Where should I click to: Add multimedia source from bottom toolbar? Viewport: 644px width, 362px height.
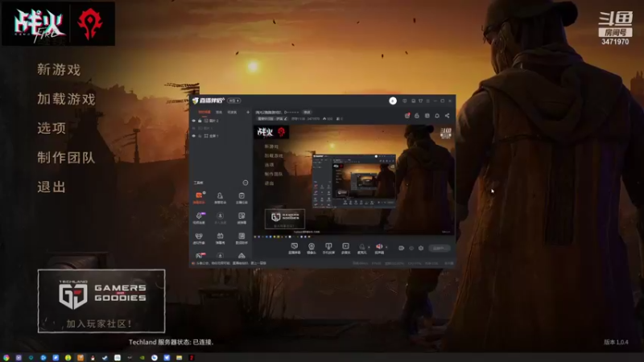point(346,249)
